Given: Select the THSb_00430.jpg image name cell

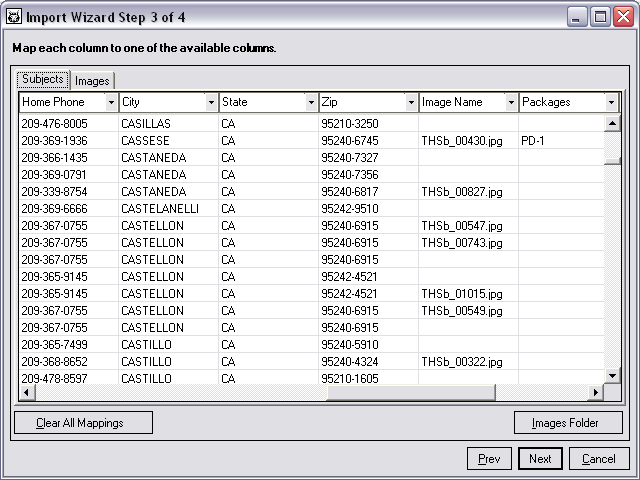Looking at the screenshot, I should click(461, 141).
